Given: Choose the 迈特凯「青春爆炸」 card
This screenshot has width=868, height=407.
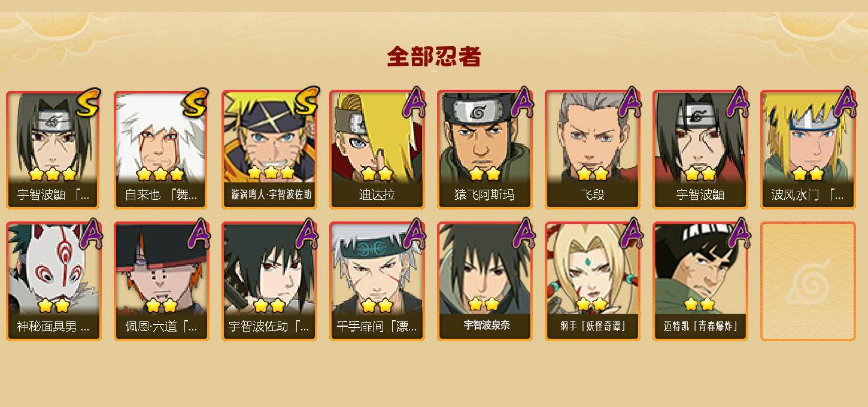Looking at the screenshot, I should tap(700, 281).
